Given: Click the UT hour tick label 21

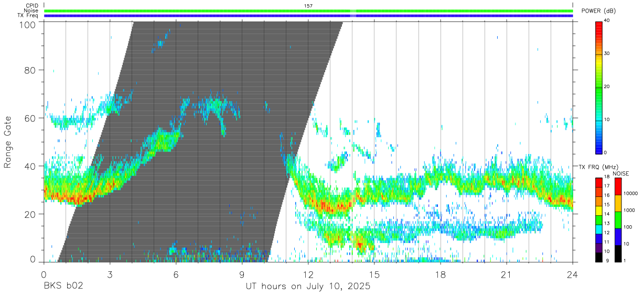Looking at the screenshot, I should point(507,274).
